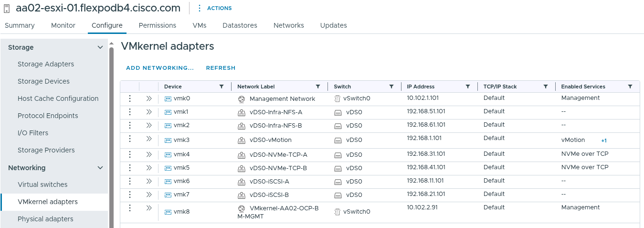644x228 pixels.
Task: Click the vDS0 switch icon in vmk6 row
Action: click(338, 182)
